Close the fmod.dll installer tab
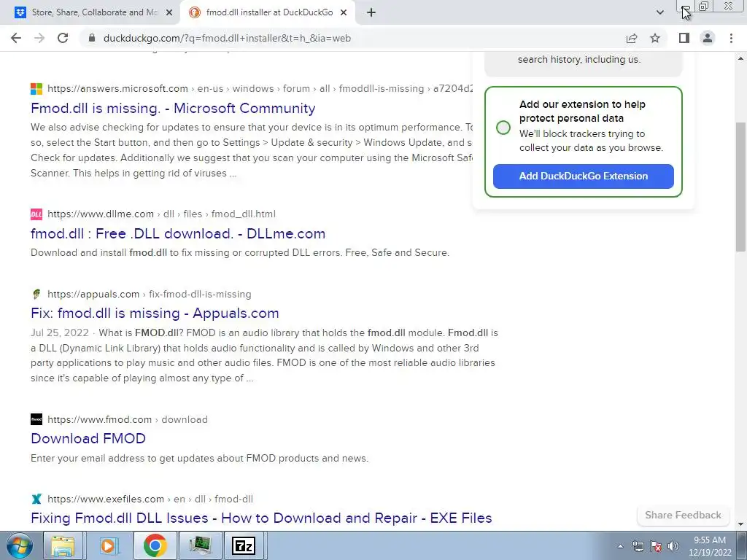The width and height of the screenshot is (747, 560). pyautogui.click(x=344, y=13)
